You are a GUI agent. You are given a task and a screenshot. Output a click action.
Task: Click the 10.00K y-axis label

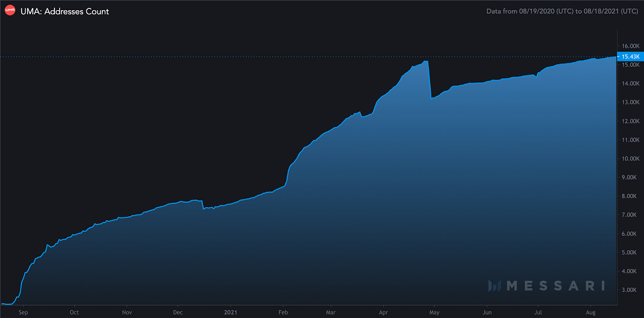[630, 159]
